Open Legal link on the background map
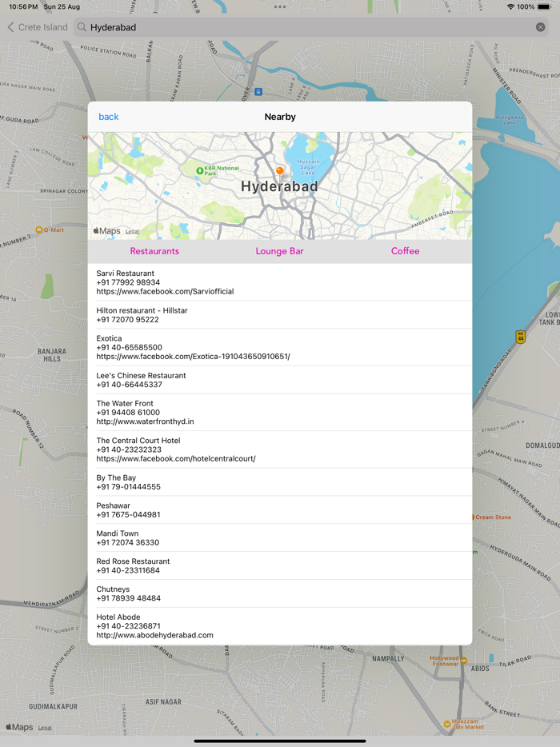560x747 pixels. pos(45,728)
